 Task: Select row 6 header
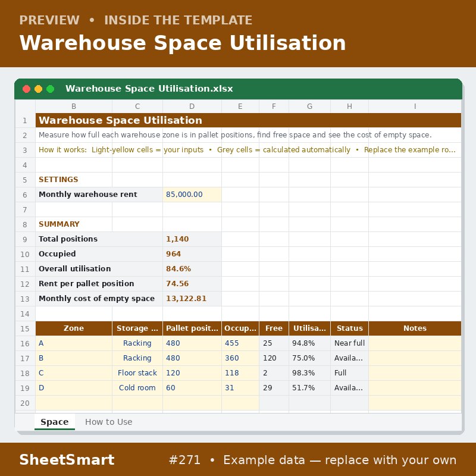tap(25, 195)
